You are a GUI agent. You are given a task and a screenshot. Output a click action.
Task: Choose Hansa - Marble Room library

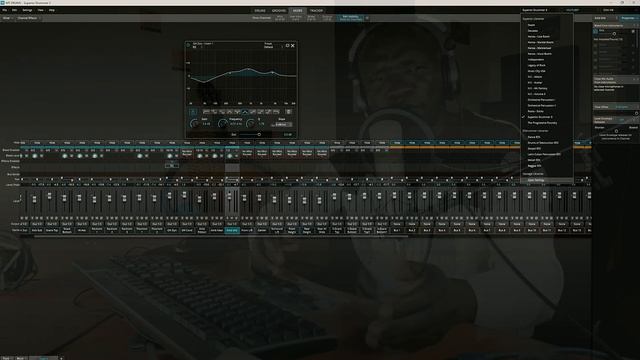coord(540,42)
